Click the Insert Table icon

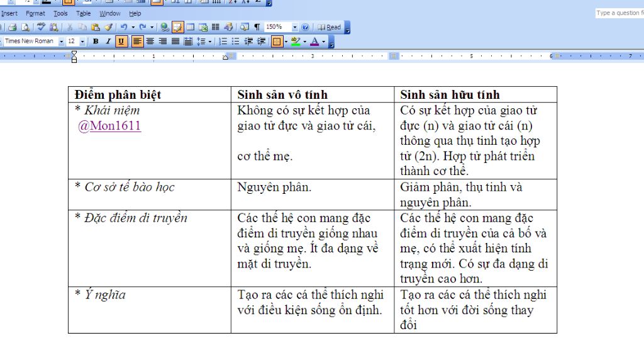click(x=191, y=27)
